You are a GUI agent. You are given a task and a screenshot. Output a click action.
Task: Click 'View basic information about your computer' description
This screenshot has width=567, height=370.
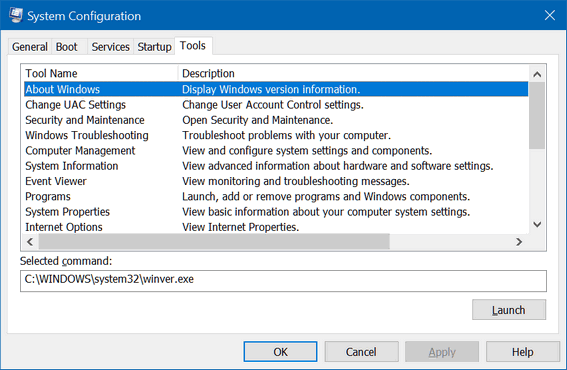(x=326, y=212)
